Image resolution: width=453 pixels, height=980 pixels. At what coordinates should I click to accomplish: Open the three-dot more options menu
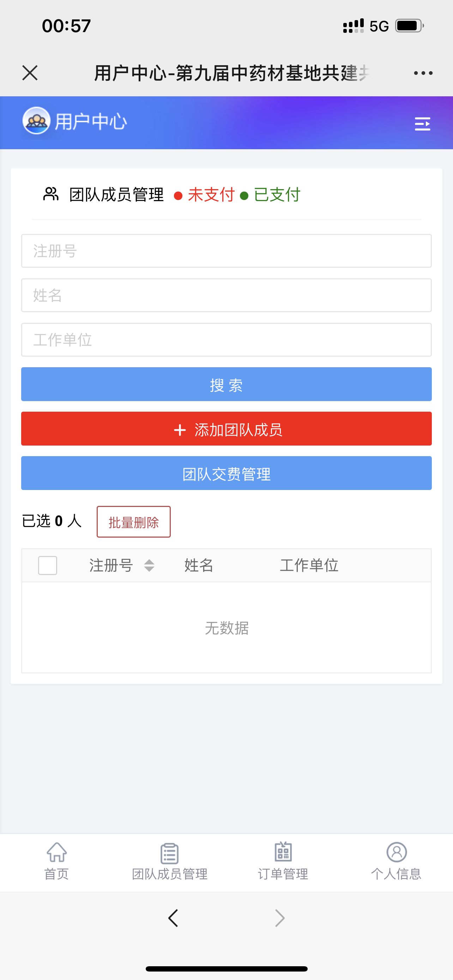coord(423,73)
